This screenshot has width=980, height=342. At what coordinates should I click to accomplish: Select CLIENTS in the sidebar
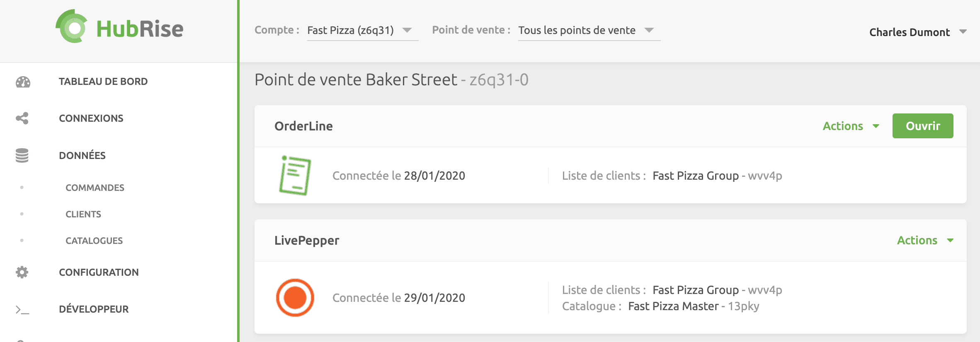point(83,214)
